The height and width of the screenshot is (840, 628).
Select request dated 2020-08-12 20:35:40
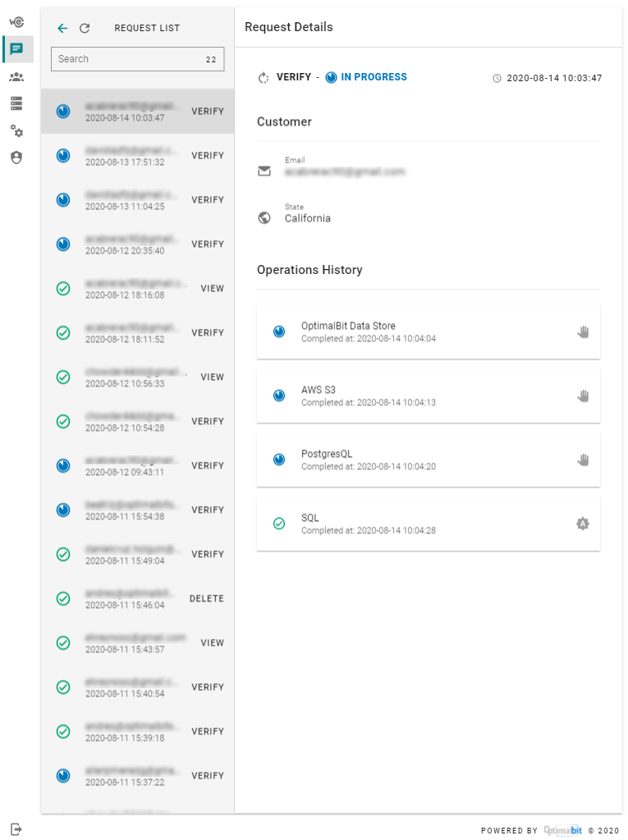pos(137,244)
